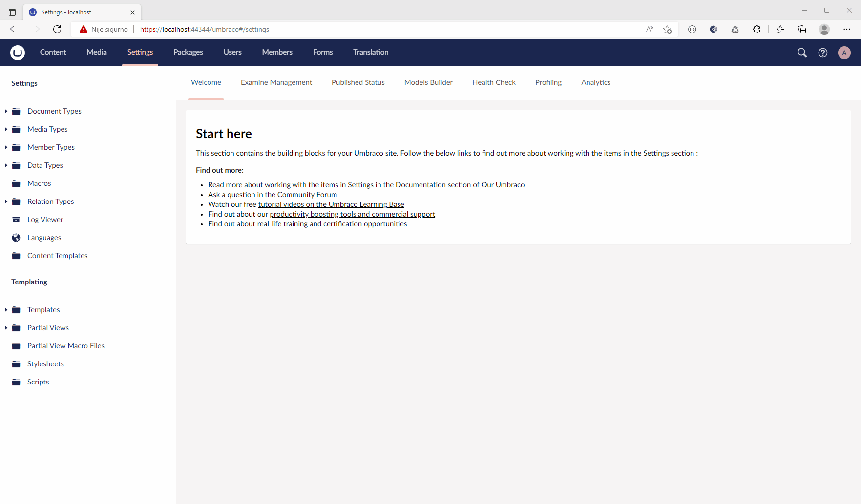Open the Users section

coord(232,52)
